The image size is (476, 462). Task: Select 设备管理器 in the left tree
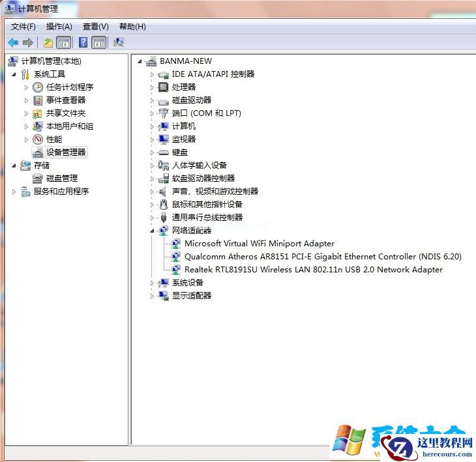coord(66,152)
